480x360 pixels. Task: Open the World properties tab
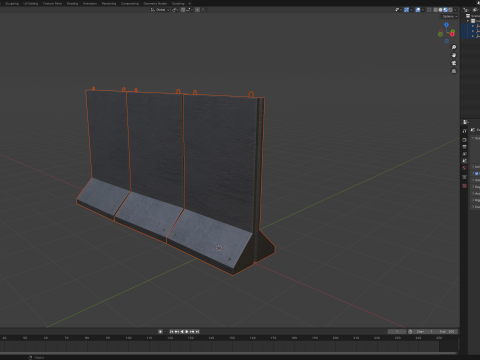[x=465, y=168]
